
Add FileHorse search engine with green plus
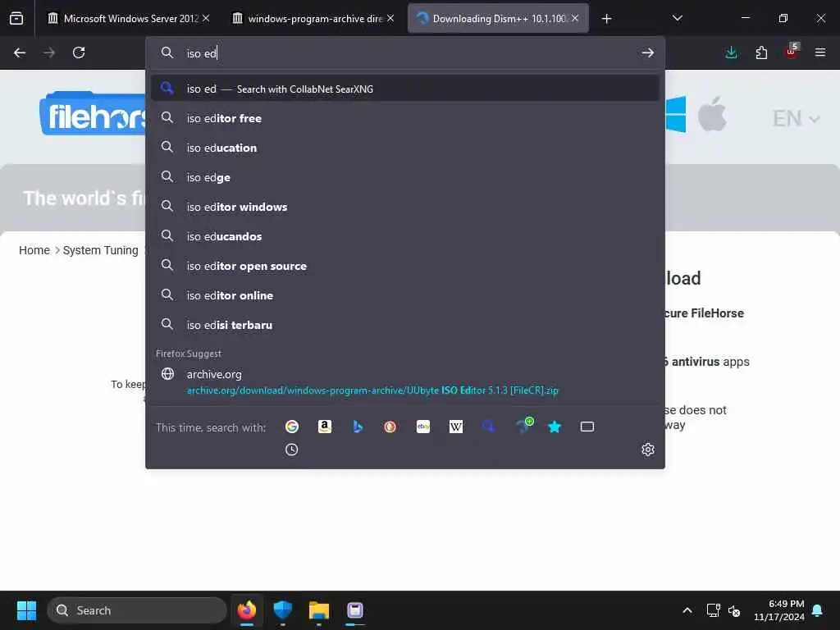pyautogui.click(x=523, y=426)
